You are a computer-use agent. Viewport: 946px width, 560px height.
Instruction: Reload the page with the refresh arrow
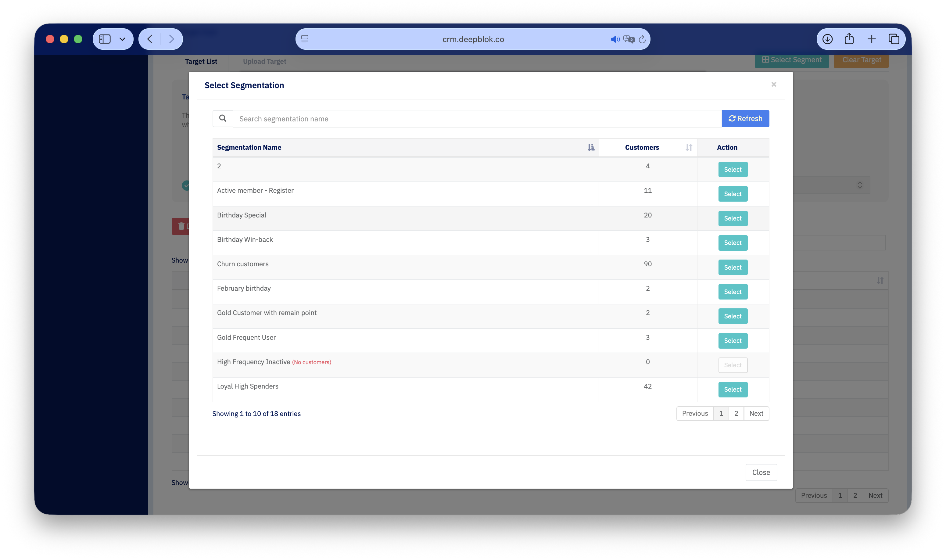[x=642, y=39]
